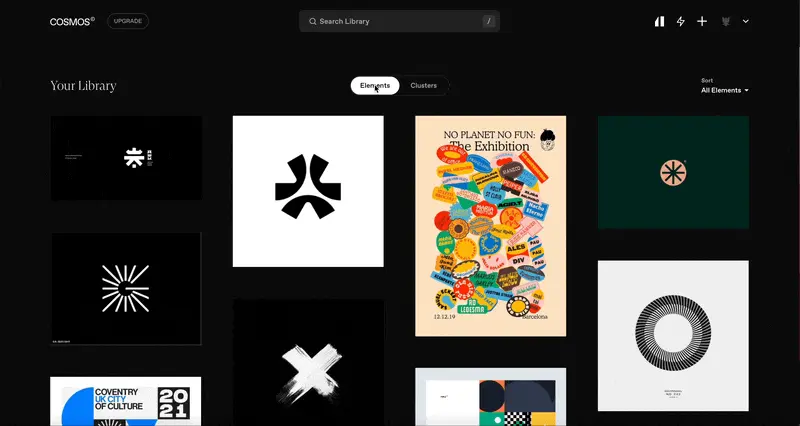This screenshot has height=426, width=800.
Task: Open the white sunburst logo thumbnail
Action: [x=126, y=289]
